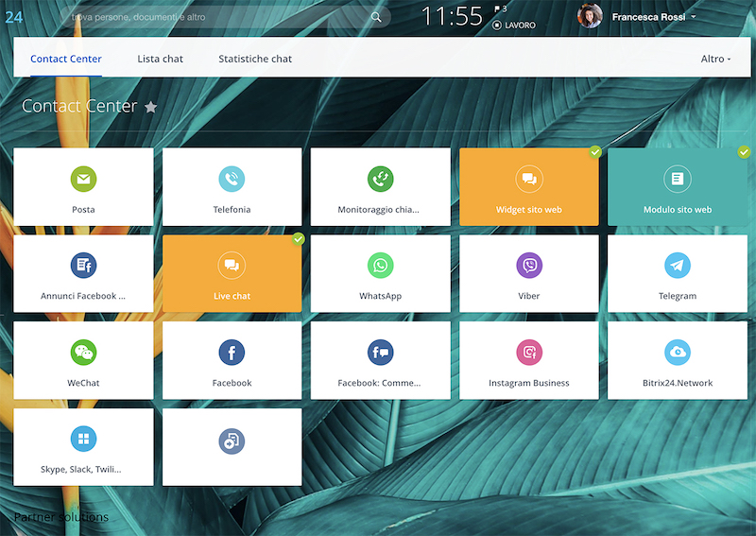
Task: Expand the Francesca Rossi user menu arrow
Action: click(x=694, y=16)
